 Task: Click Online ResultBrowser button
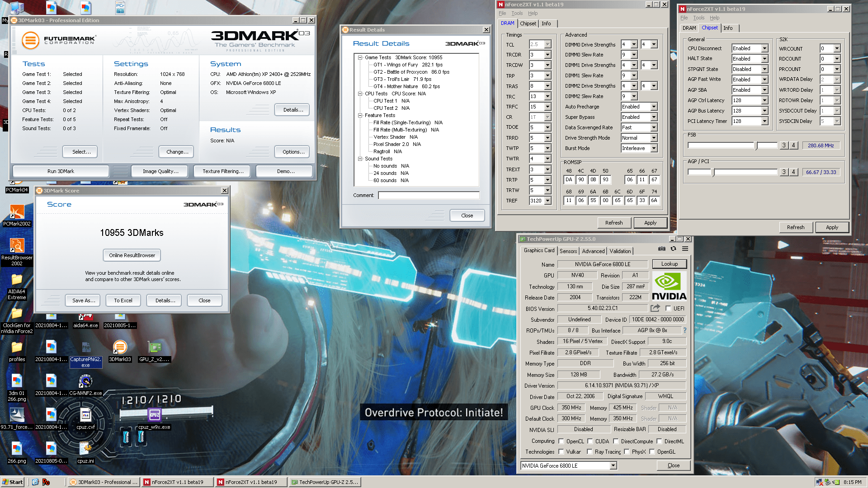click(132, 255)
